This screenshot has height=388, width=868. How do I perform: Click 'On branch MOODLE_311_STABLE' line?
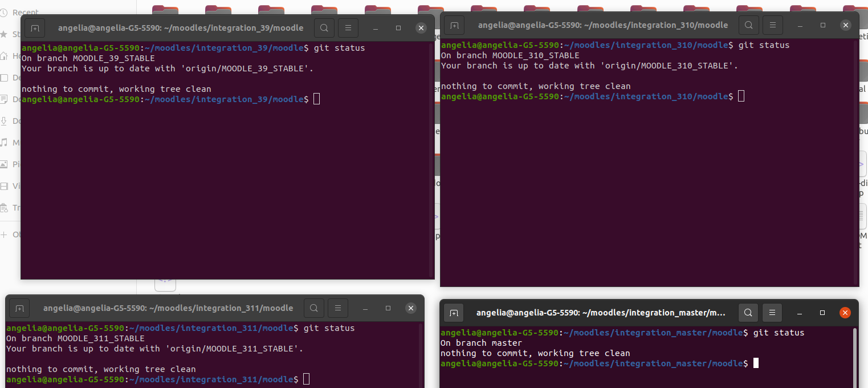pyautogui.click(x=75, y=338)
